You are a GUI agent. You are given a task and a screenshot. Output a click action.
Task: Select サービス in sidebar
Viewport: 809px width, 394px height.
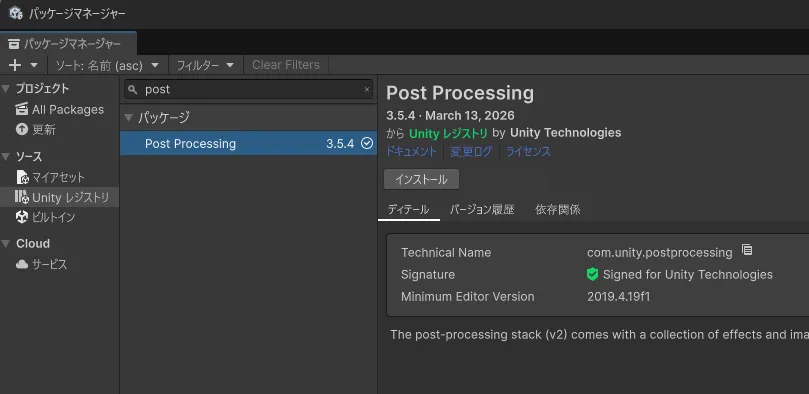coord(50,264)
